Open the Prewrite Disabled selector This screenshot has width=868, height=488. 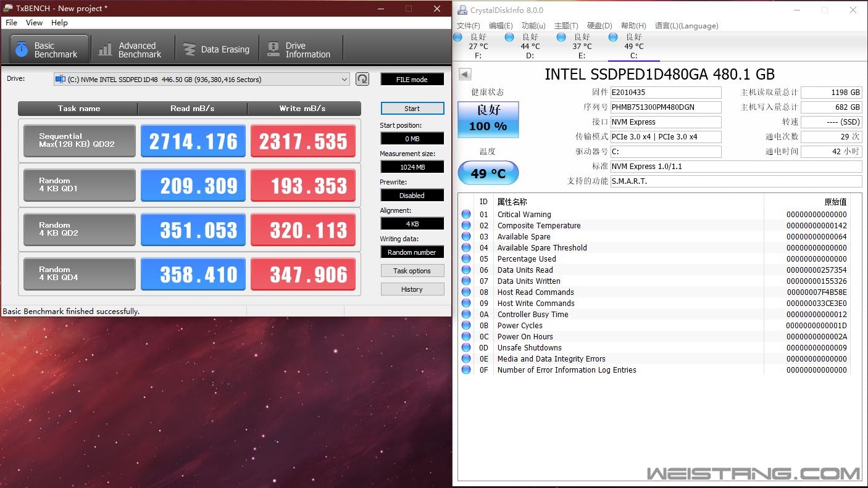tap(412, 196)
